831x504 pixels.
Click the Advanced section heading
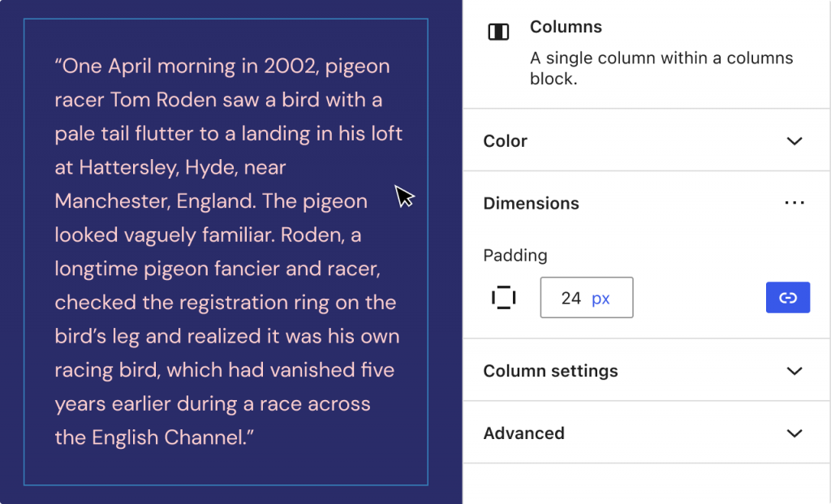tap(523, 433)
